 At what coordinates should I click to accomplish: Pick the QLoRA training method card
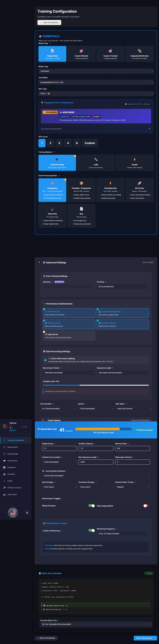[134, 163]
